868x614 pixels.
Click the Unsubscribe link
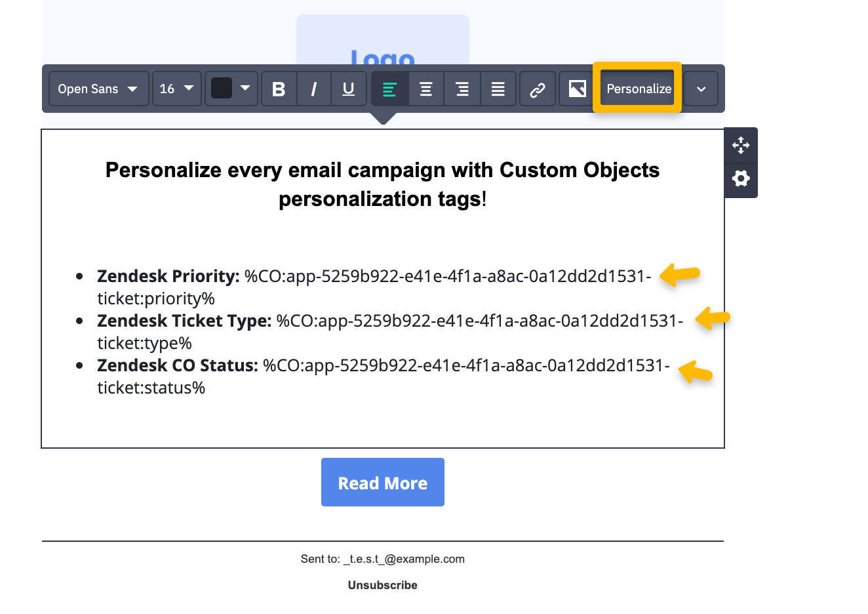click(x=383, y=585)
